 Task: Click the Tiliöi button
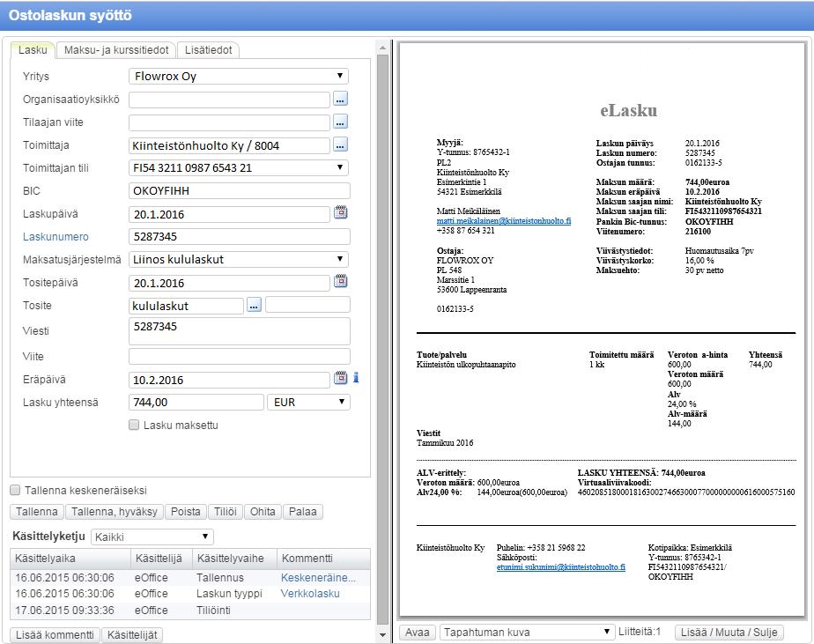(x=226, y=512)
